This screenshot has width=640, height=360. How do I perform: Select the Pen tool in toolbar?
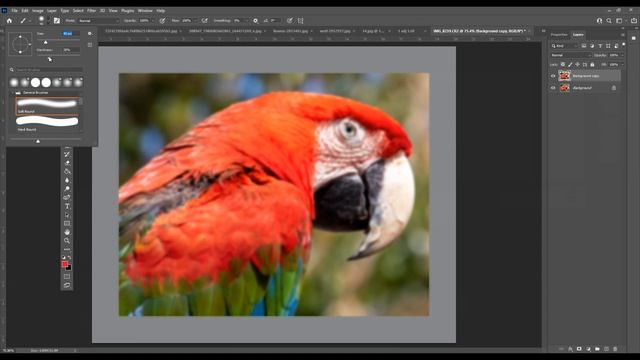tap(67, 198)
